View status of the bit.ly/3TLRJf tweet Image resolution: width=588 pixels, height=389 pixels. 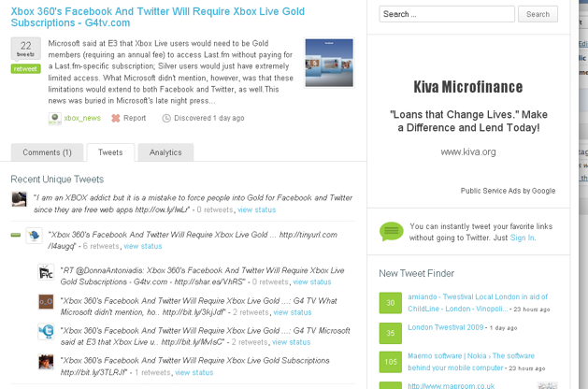pyautogui.click(x=194, y=372)
